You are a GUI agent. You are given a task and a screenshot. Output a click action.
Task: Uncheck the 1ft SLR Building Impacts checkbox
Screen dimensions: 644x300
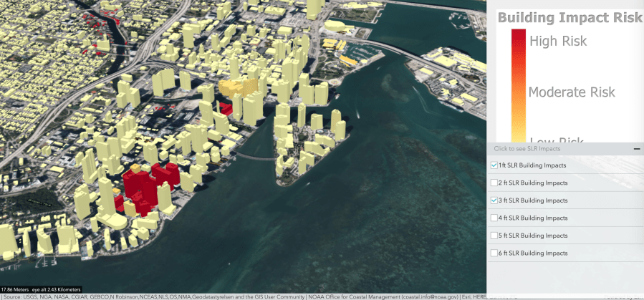click(494, 165)
